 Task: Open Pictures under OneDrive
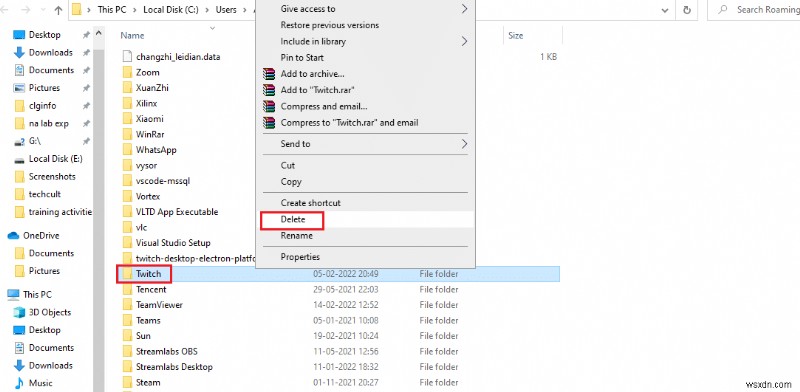[x=44, y=271]
